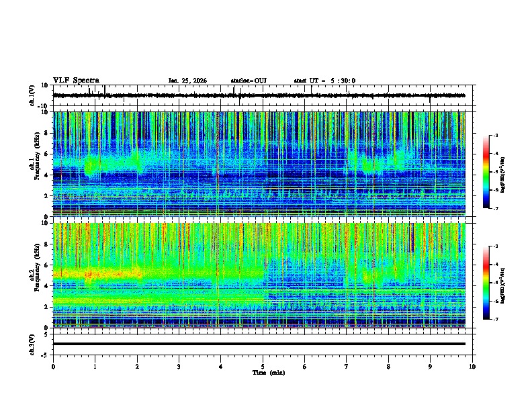Image resolution: width=532 pixels, height=411 pixels.
Task: Click the "5" tick on the time axis
Action: click(x=263, y=367)
